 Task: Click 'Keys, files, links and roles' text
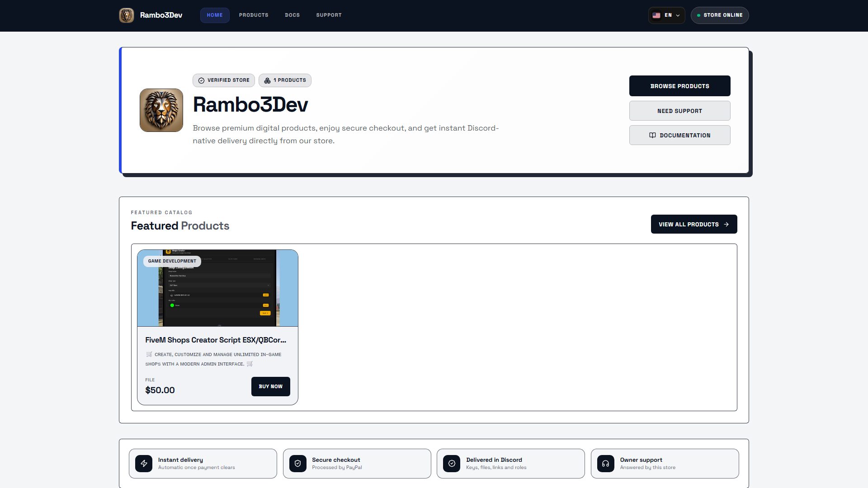(496, 468)
